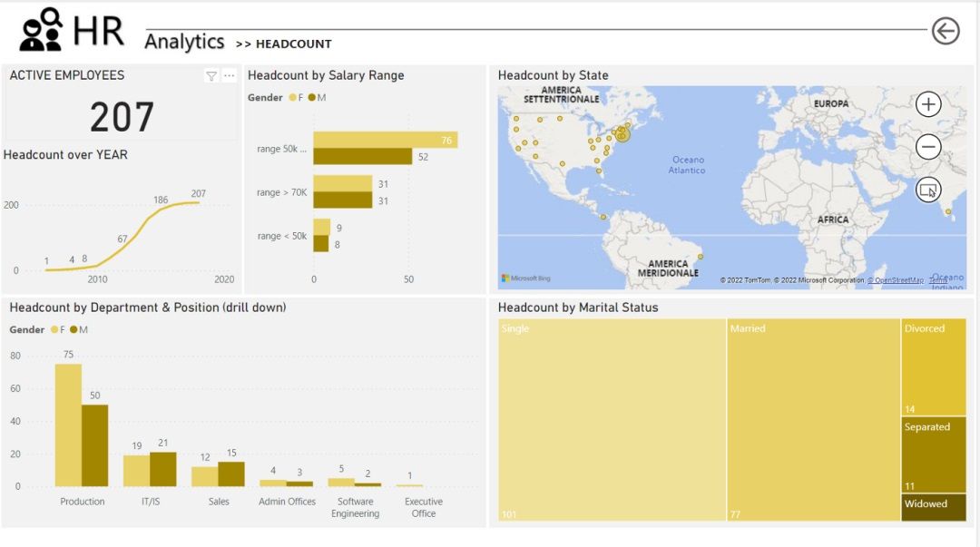980x547 pixels.
Task: Toggle the M gender legend in Salary Range chart
Action: tap(317, 98)
